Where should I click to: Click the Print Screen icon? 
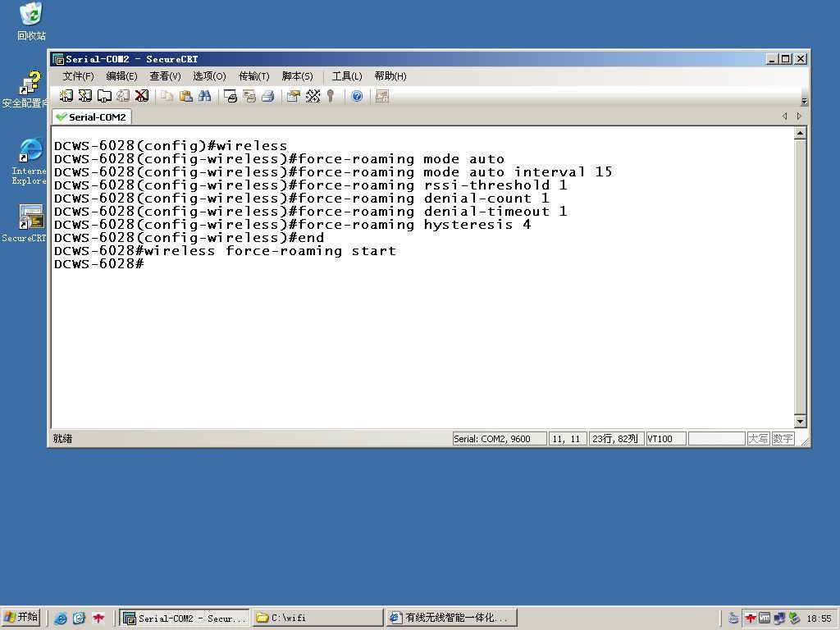(231, 96)
